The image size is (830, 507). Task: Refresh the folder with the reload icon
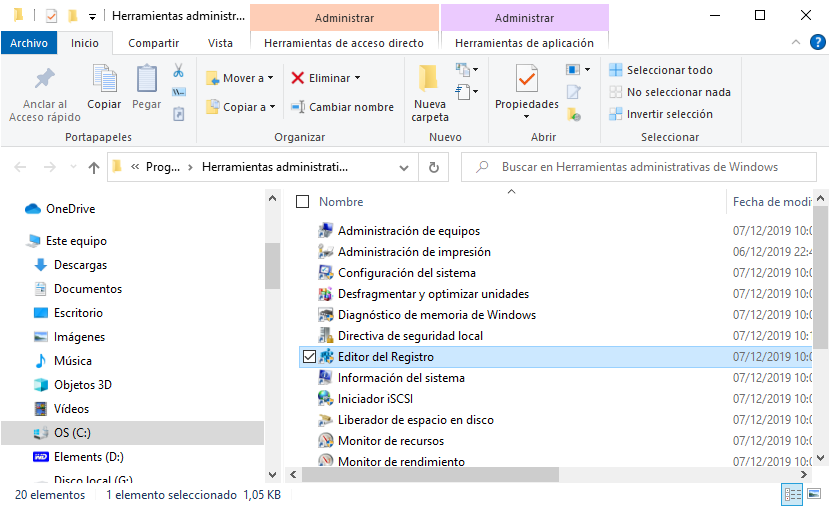434,167
